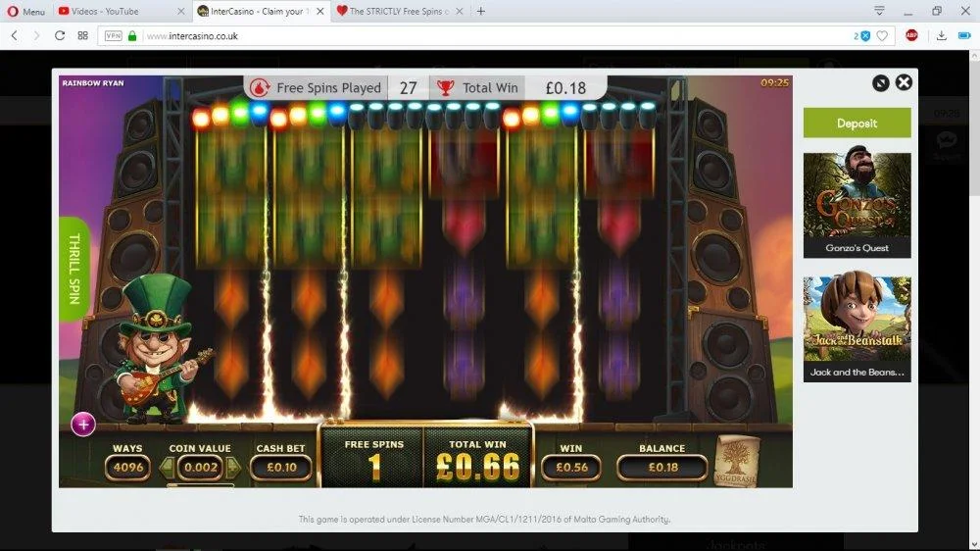Image resolution: width=980 pixels, height=551 pixels.
Task: Open the Yggdrasil logo scroll
Action: (x=736, y=461)
